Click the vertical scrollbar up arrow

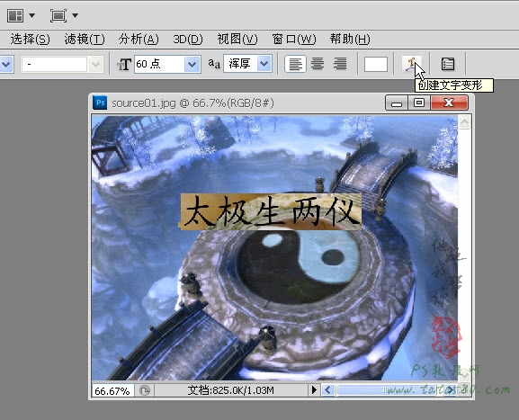coord(464,122)
